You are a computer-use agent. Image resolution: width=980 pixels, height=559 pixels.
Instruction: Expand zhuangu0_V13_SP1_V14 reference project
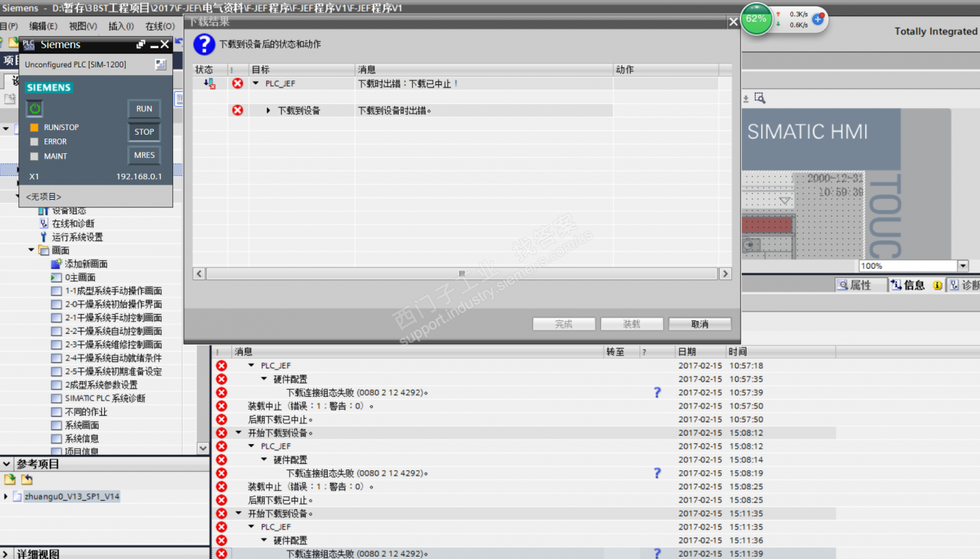coord(7,496)
